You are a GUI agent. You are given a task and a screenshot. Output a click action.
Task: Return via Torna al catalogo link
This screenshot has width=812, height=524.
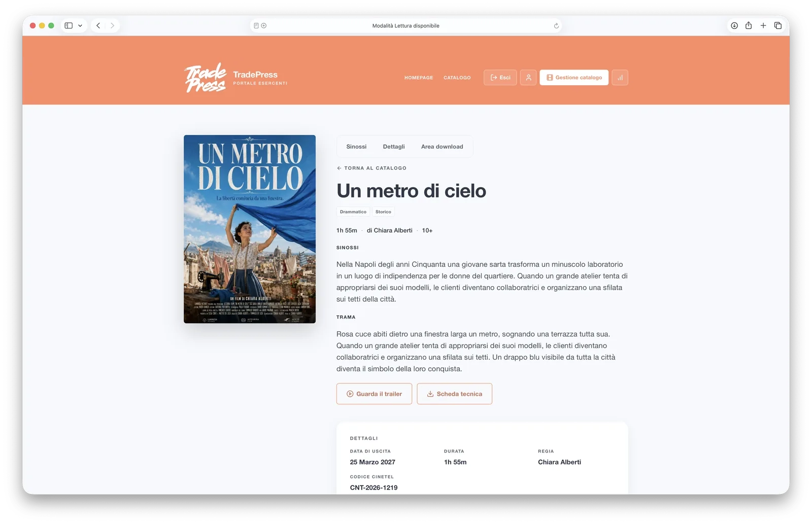coord(371,168)
